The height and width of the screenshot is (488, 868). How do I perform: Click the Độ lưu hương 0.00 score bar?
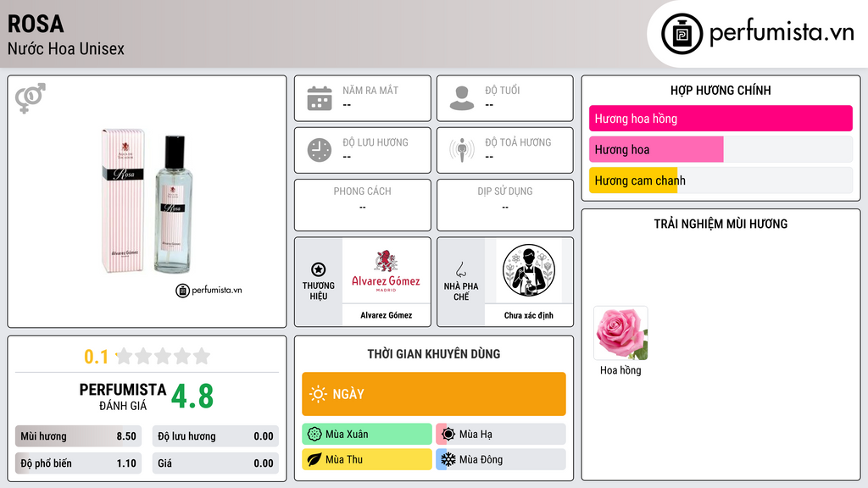pos(215,436)
